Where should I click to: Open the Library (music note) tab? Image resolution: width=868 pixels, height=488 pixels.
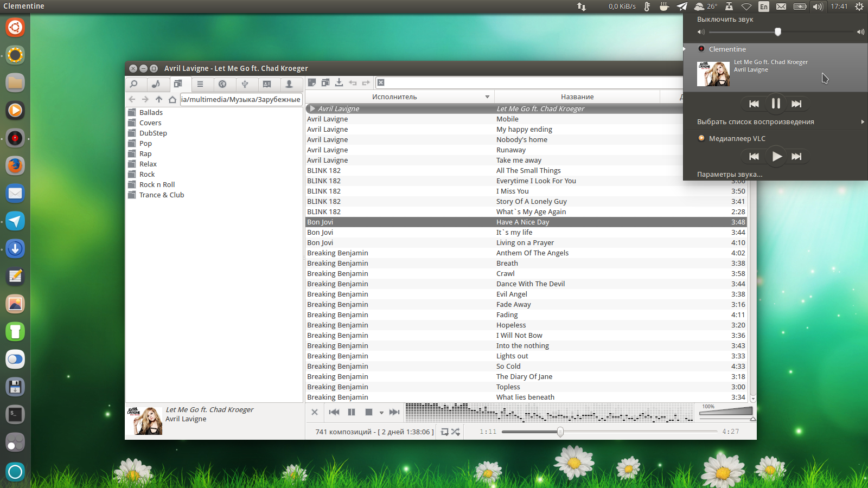point(156,84)
